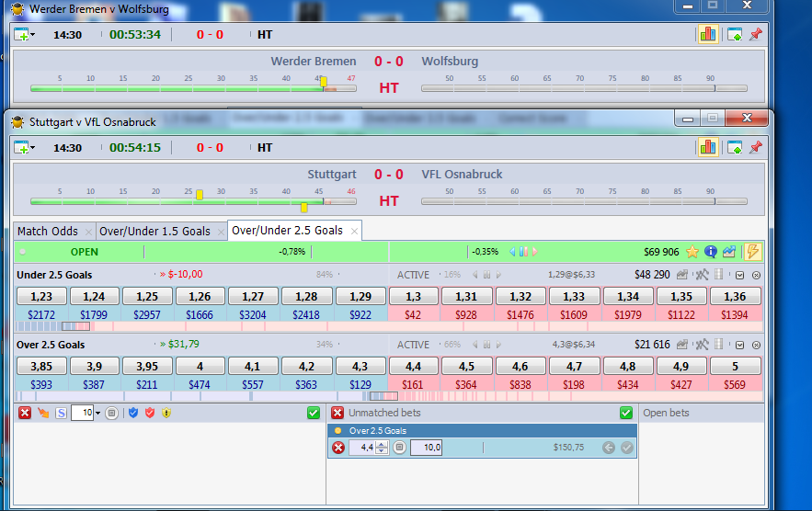Open ladder grid icon for Over 2.5 Goals
Image resolution: width=812 pixels, height=511 pixels.
(x=719, y=345)
